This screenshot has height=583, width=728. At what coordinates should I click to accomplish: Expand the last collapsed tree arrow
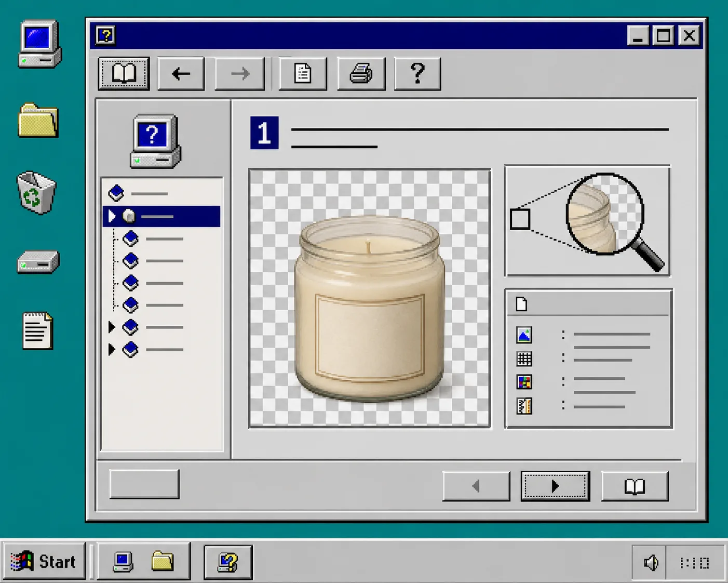tap(111, 349)
